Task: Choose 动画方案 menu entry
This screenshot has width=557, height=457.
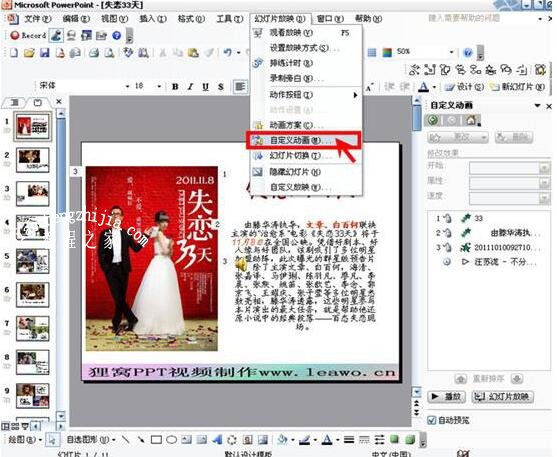Action: coord(306,125)
